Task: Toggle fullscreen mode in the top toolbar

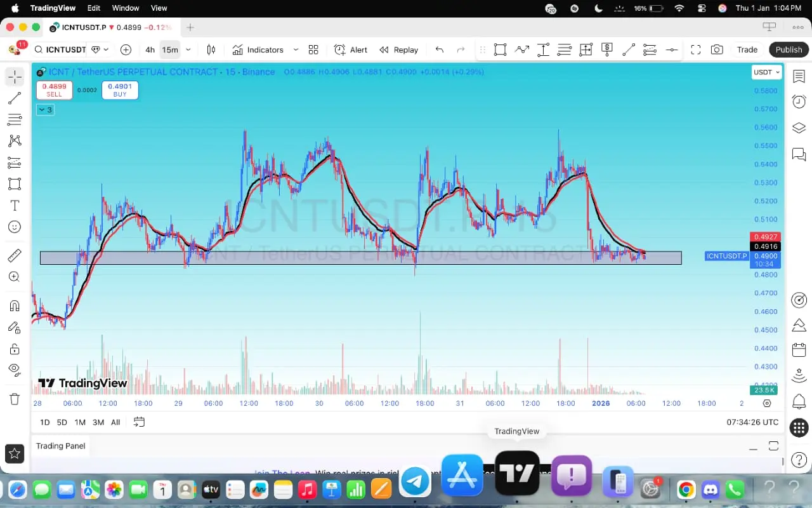Action: 695,50
